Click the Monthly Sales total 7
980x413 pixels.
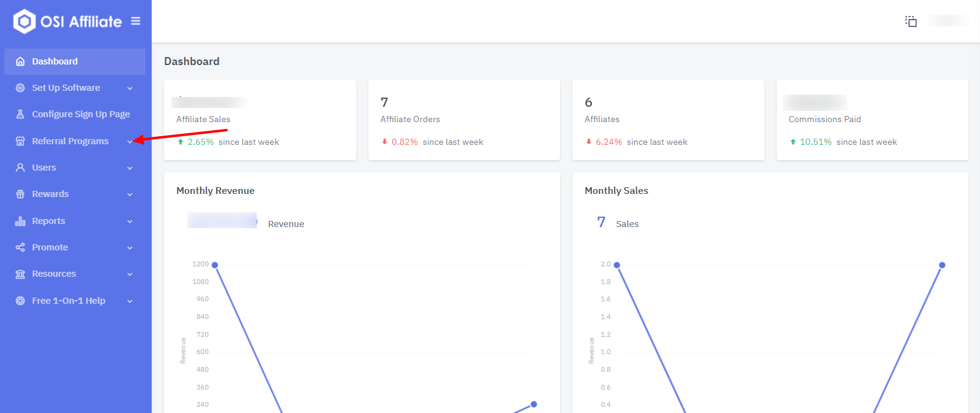coord(601,222)
